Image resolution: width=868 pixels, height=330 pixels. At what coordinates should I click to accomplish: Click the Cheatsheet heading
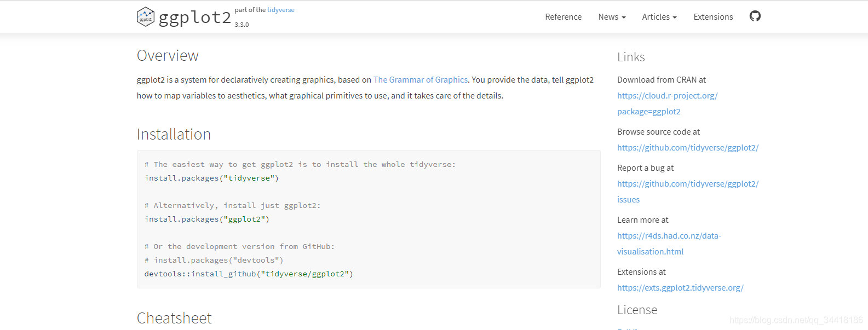coord(174,319)
